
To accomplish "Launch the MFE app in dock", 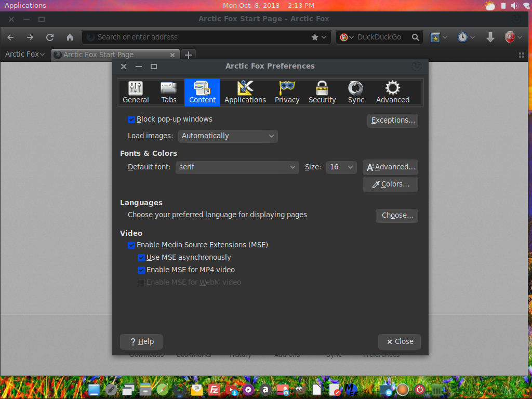I will tap(351, 390).
